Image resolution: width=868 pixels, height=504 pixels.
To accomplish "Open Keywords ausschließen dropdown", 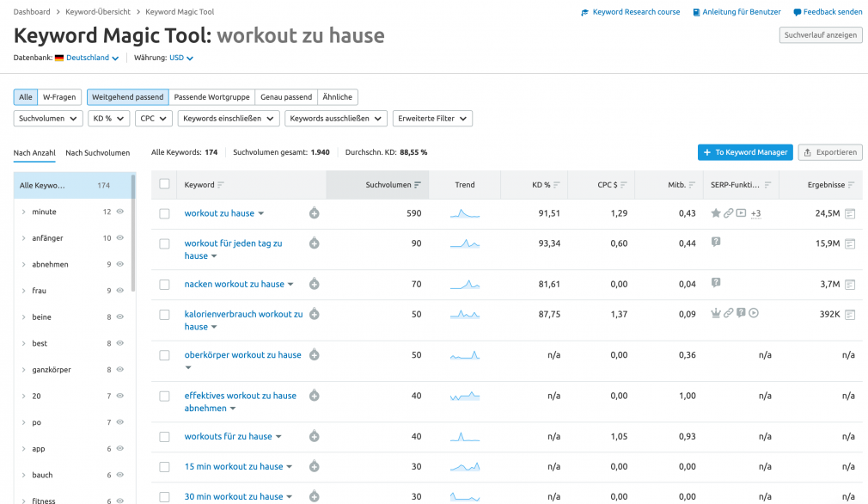I will [x=336, y=119].
